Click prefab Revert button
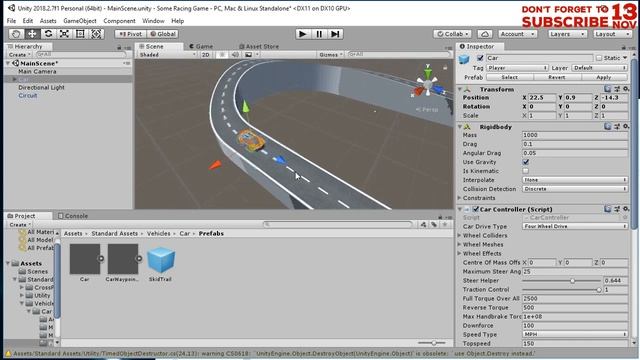 pyautogui.click(x=557, y=77)
